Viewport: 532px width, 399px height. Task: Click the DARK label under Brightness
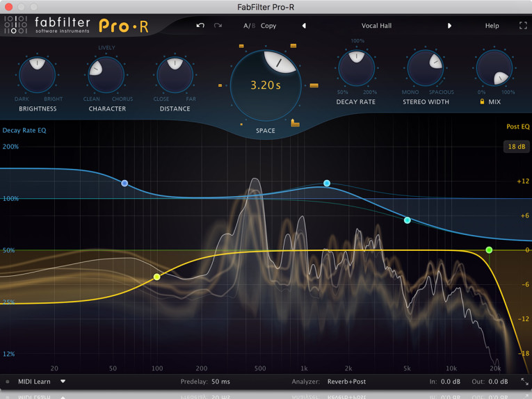pos(22,99)
